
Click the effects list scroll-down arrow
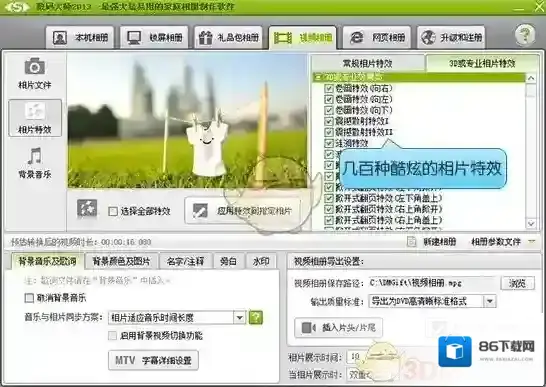pyautogui.click(x=531, y=224)
